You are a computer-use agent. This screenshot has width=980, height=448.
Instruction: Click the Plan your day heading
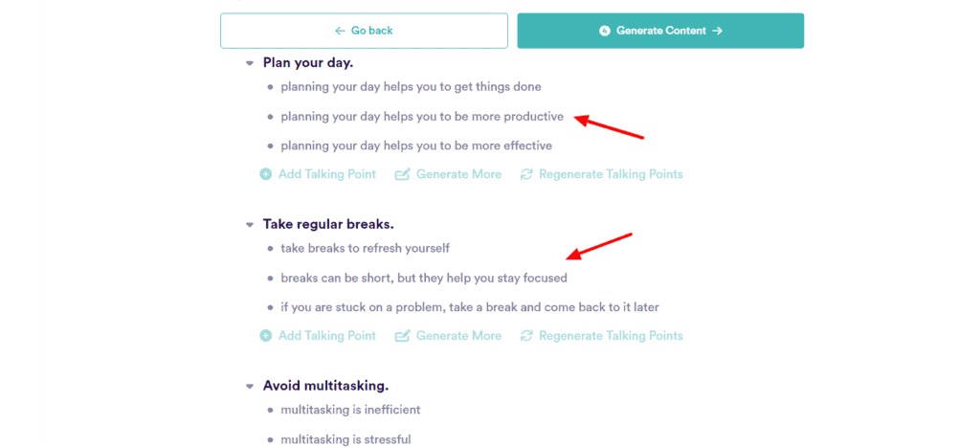(x=308, y=63)
